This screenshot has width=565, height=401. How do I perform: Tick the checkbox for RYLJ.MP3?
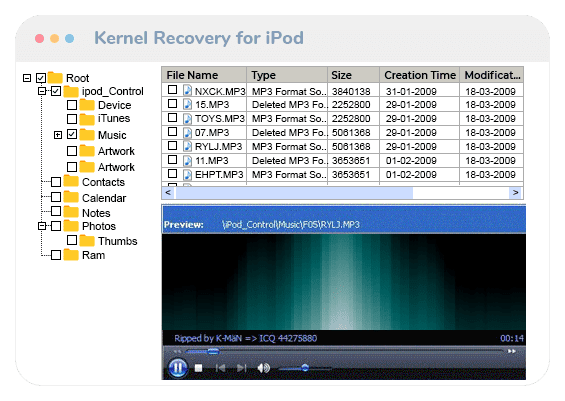[x=173, y=146]
